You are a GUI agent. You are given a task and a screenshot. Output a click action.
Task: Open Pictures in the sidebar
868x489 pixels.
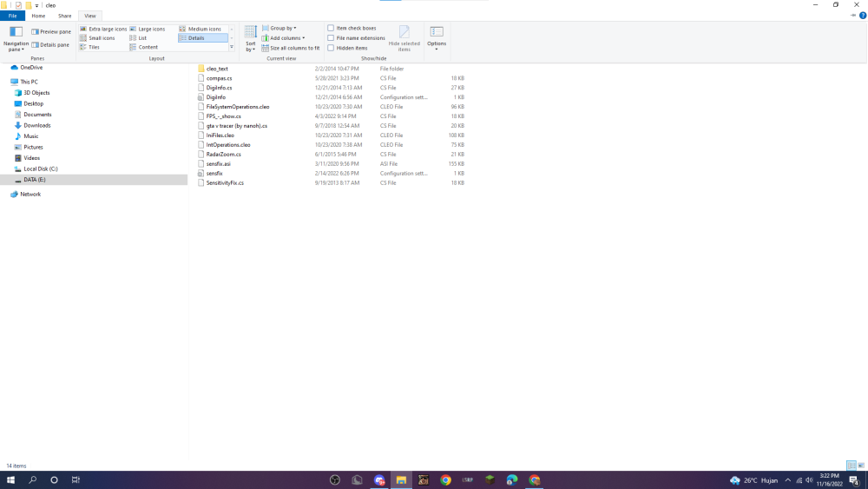[33, 148]
